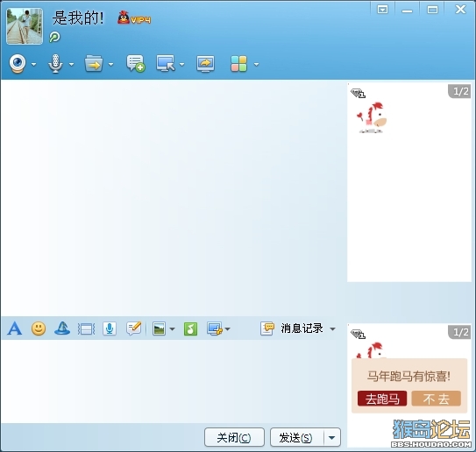Expand the screenshot tool dropdown arrow
The image size is (476, 452).
(x=227, y=328)
